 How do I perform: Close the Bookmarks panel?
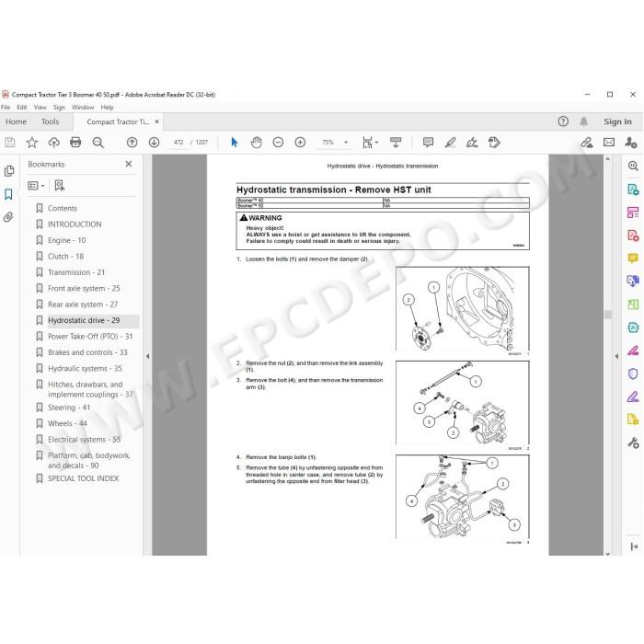(x=129, y=164)
